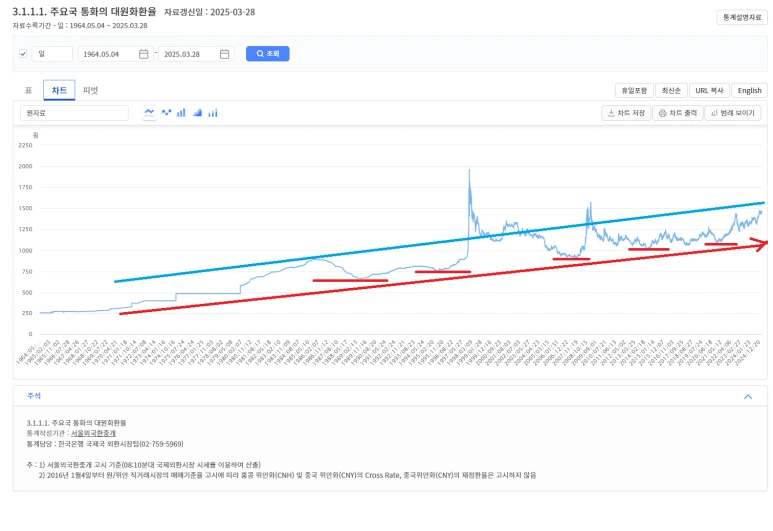Open 통계설명자료 button
Screen dimensions: 773x531
pyautogui.click(x=742, y=17)
